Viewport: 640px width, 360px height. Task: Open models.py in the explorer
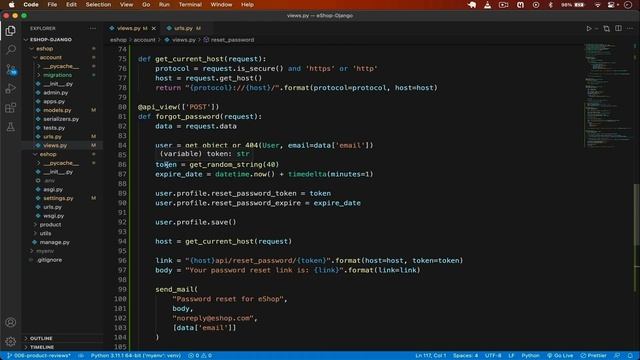click(57, 110)
